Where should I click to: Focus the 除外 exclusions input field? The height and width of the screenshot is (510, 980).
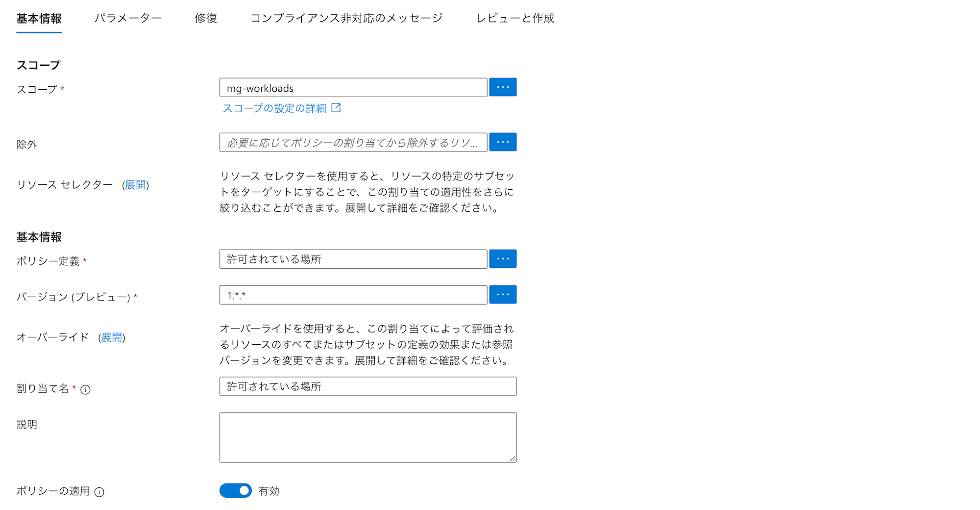coord(353,143)
